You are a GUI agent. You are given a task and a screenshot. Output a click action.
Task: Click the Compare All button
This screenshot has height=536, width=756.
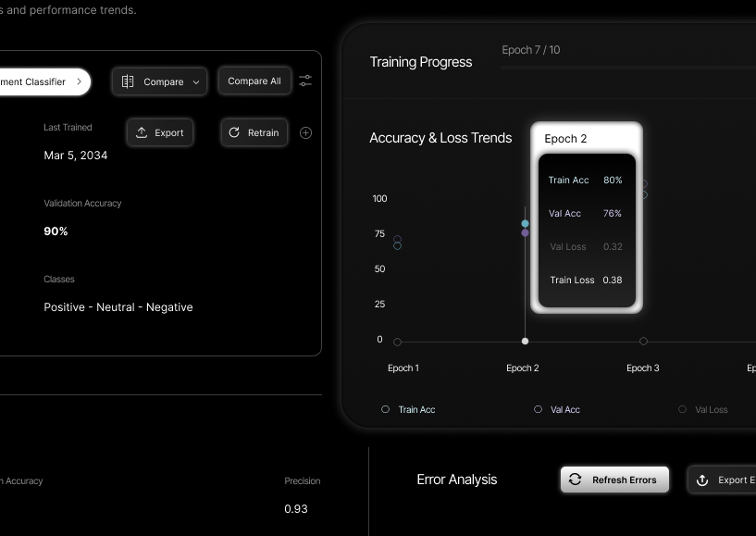pyautogui.click(x=254, y=81)
